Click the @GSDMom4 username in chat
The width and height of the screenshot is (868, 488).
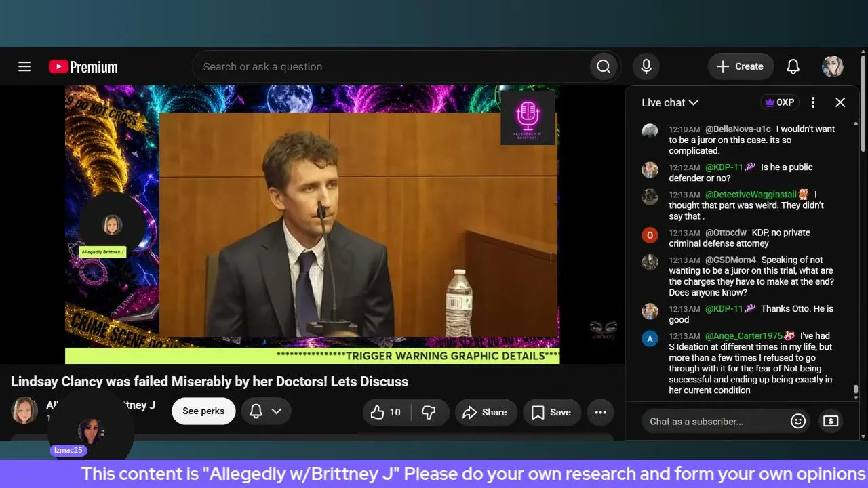coord(730,260)
